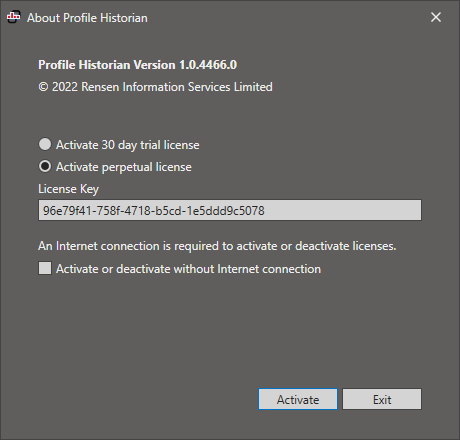Click the 'Activate perpetual license' label text

pyautogui.click(x=124, y=167)
